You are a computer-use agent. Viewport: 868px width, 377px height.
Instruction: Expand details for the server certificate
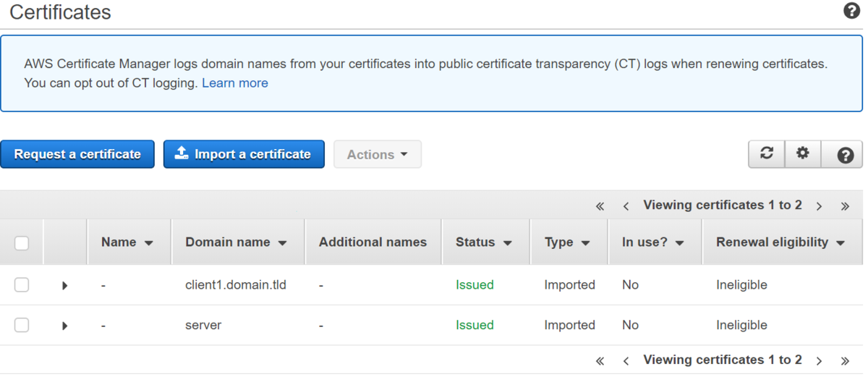(65, 326)
